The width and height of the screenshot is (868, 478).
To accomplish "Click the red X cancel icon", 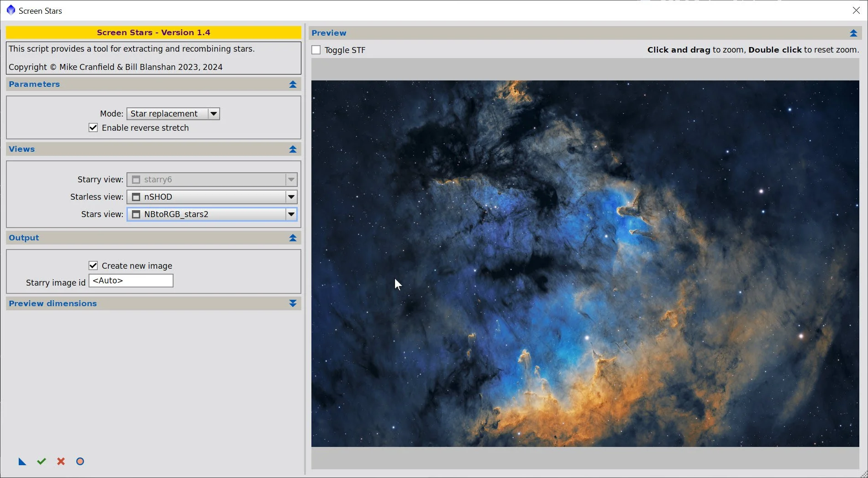I will pyautogui.click(x=61, y=462).
